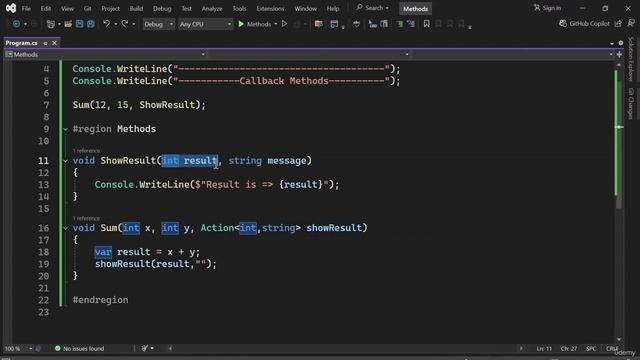Select the Program.cs tab
640x360 pixels.
click(22, 43)
